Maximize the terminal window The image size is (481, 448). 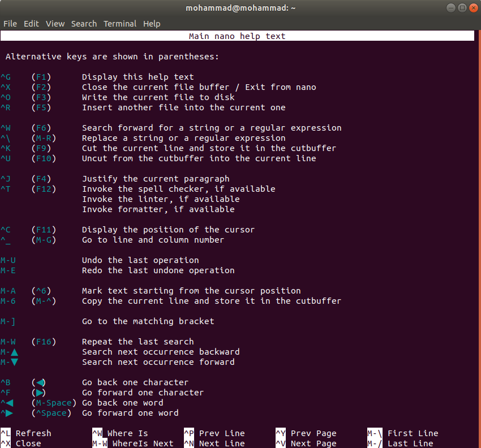pos(462,8)
